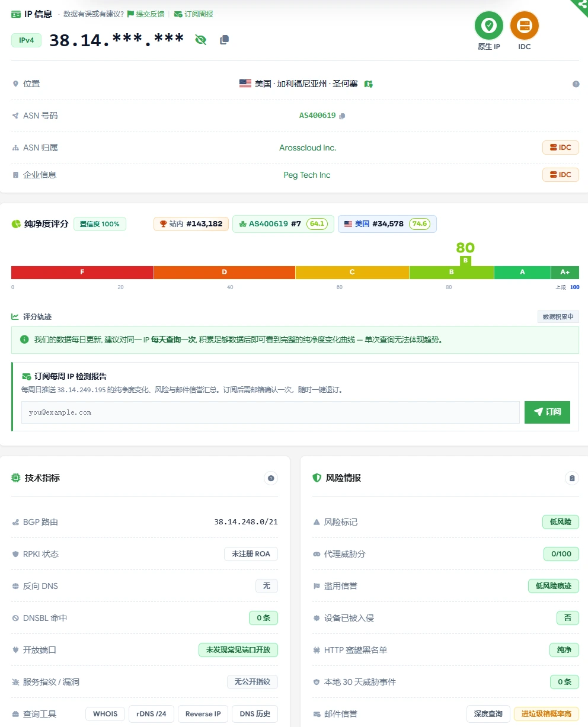Click the 未注册 ROA status badge
588x727 pixels.
(251, 554)
